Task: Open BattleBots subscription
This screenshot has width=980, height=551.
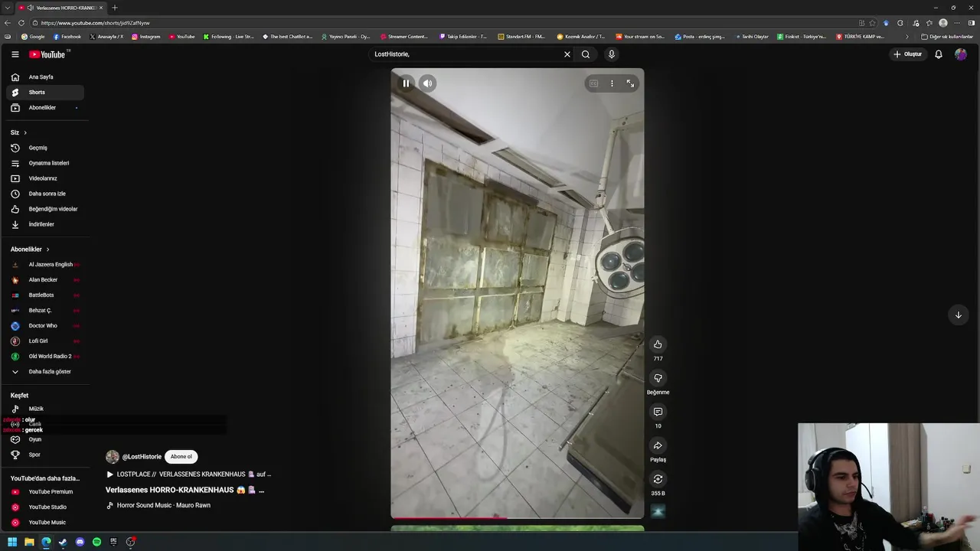Action: tap(44, 295)
